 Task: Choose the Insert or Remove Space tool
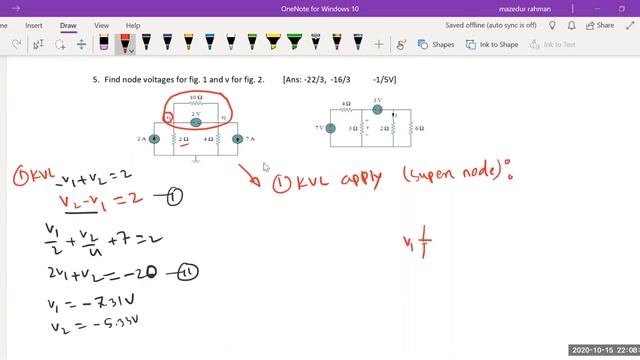click(x=81, y=44)
